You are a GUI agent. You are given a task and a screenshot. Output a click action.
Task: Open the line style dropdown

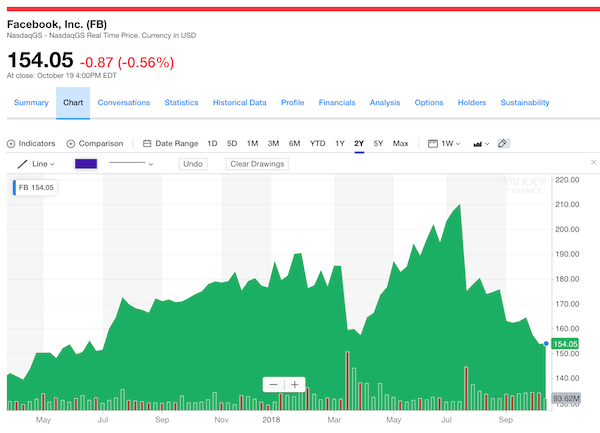[151, 164]
